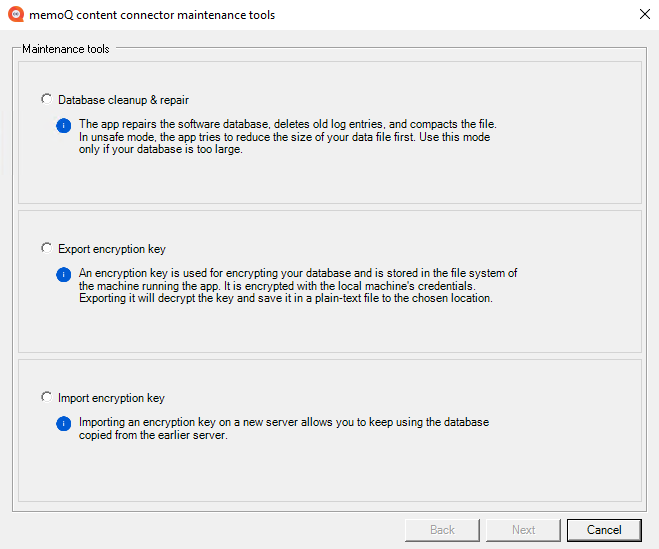Image resolution: width=659 pixels, height=549 pixels.
Task: Click the memoQ logo in title bar
Action: [x=15, y=15]
